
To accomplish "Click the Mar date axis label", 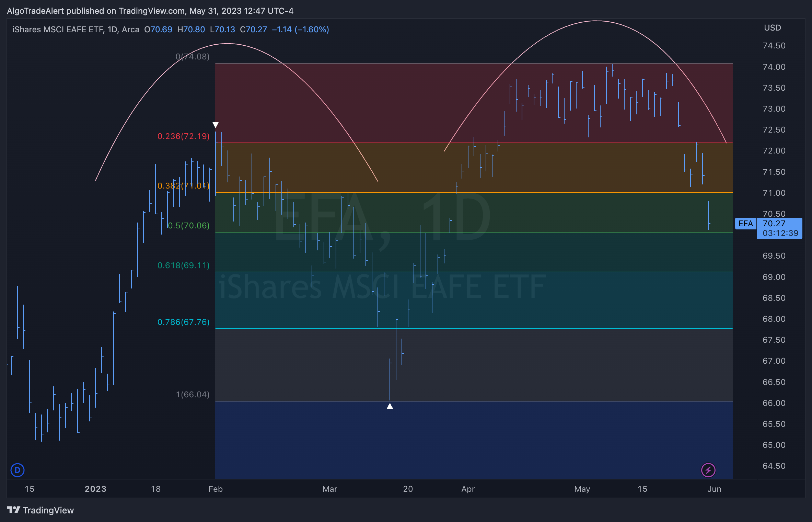I will click(330, 489).
